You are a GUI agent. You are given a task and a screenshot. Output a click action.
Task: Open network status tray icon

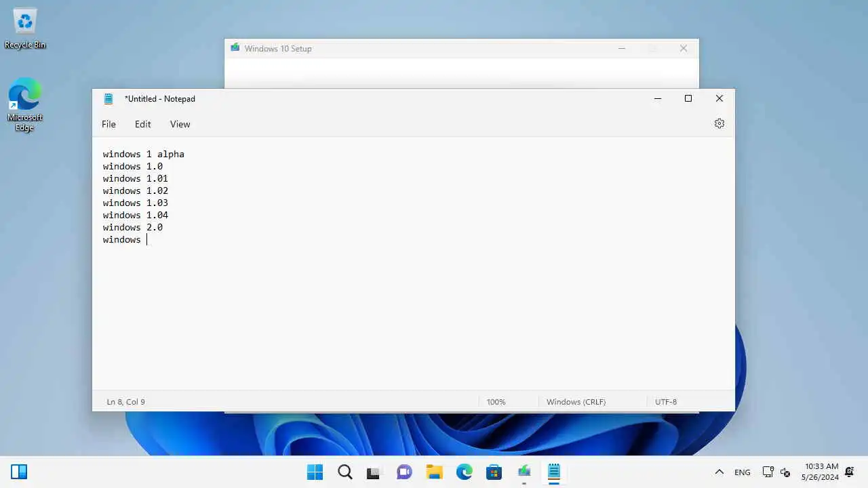(x=768, y=472)
